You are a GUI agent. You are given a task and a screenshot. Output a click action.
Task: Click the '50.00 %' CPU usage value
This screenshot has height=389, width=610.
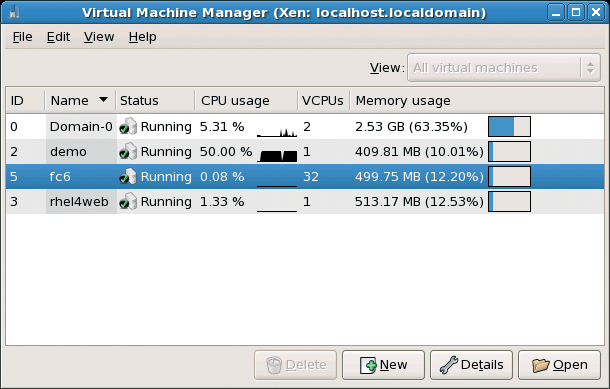(x=226, y=152)
